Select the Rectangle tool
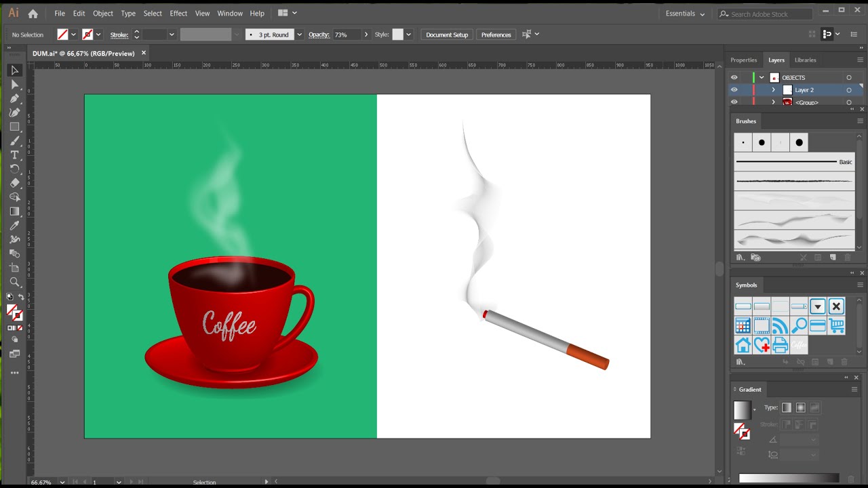Viewport: 868px width, 488px height. [x=14, y=127]
